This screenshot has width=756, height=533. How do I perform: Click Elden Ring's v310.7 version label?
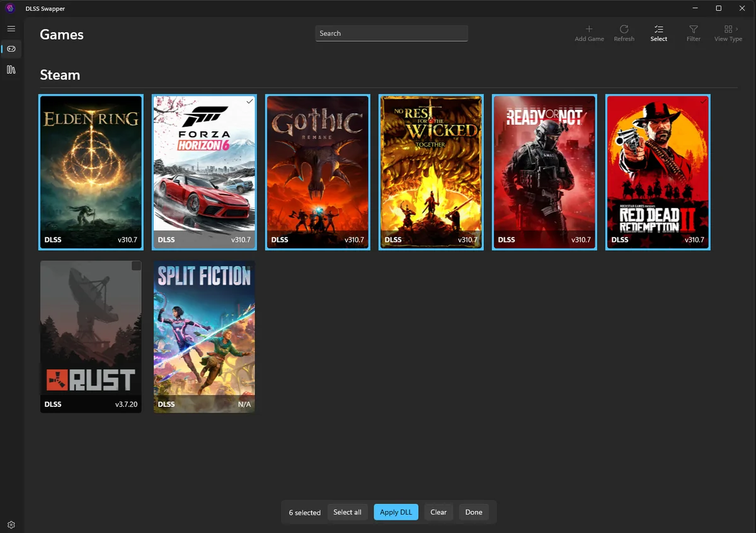[x=127, y=239]
